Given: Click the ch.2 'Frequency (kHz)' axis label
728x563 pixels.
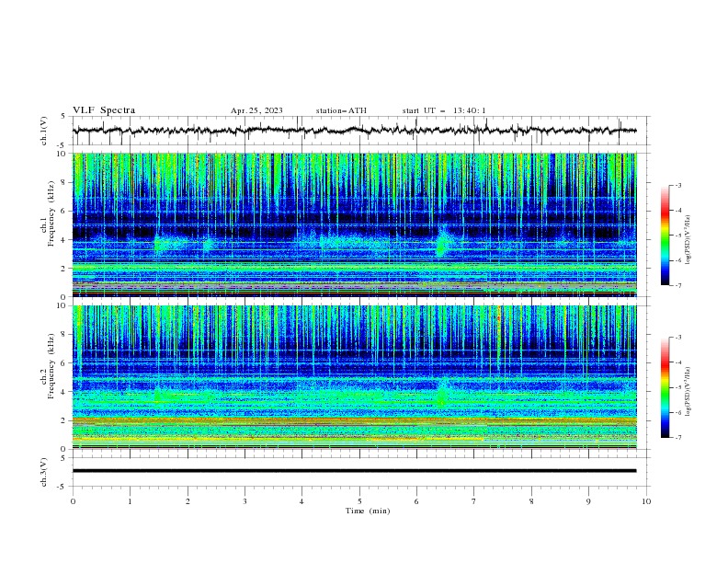Looking at the screenshot, I should [x=51, y=365].
